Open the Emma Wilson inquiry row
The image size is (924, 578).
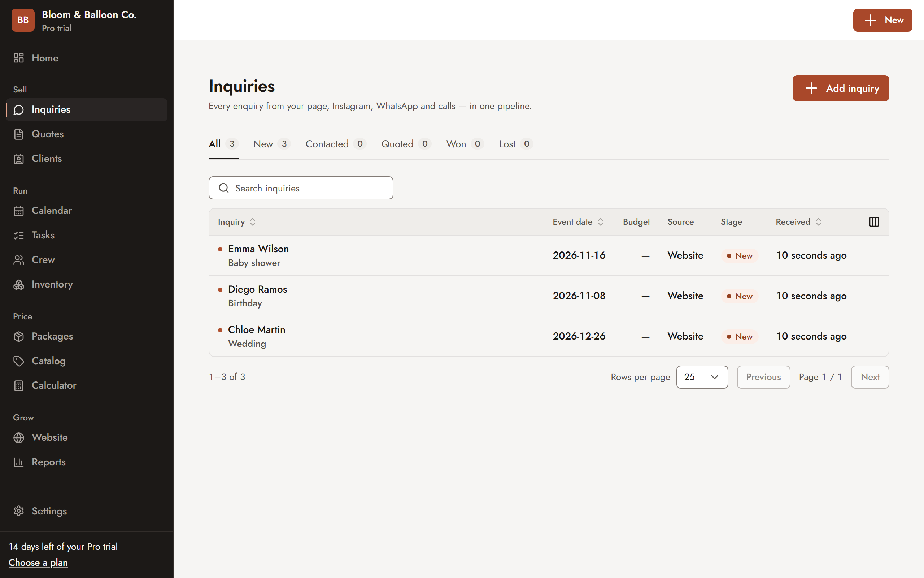point(549,255)
